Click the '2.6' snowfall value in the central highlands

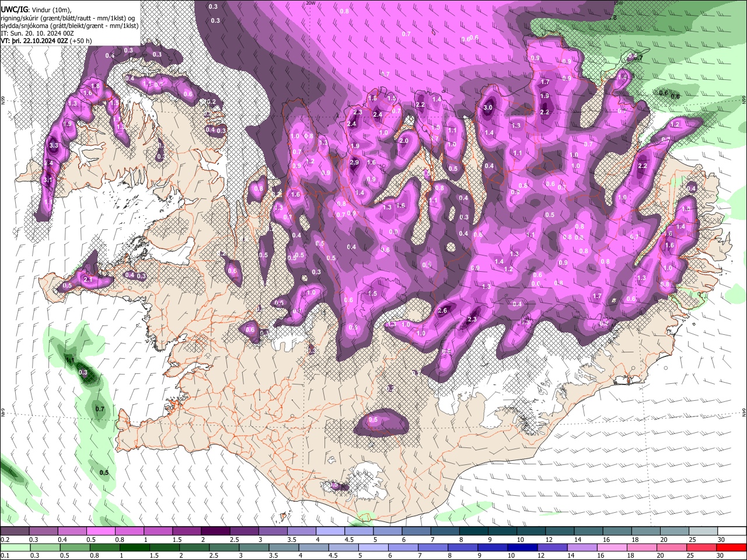pos(442,310)
